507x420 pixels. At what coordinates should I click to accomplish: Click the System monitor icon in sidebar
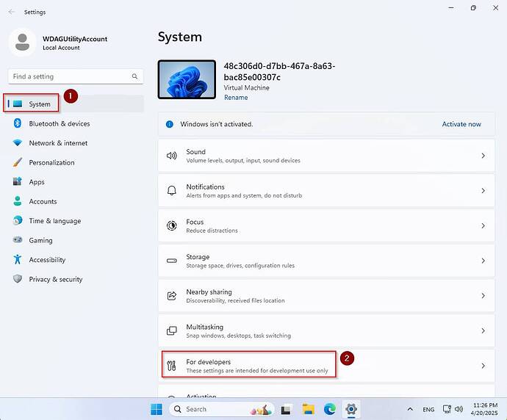point(18,104)
